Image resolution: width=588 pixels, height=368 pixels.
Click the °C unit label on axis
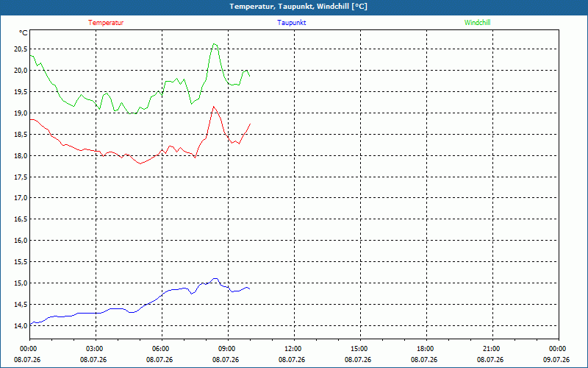pyautogui.click(x=24, y=33)
